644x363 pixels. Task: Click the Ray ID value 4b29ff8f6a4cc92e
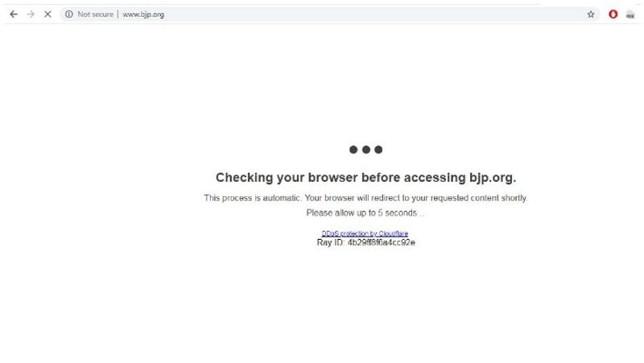coord(381,243)
